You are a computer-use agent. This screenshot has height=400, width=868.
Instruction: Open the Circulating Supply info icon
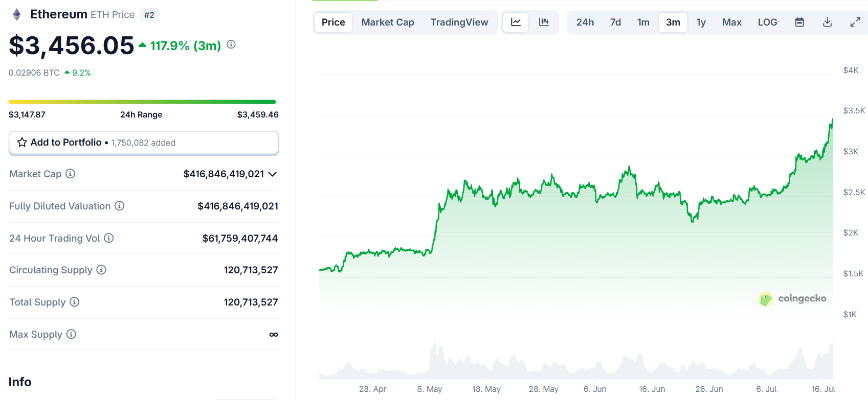coord(101,270)
